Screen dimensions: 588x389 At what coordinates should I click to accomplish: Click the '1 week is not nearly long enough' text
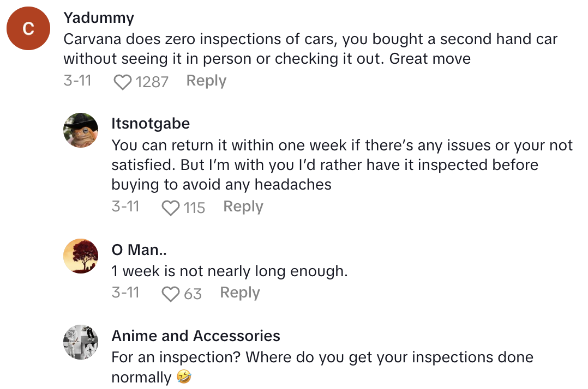pyautogui.click(x=230, y=271)
